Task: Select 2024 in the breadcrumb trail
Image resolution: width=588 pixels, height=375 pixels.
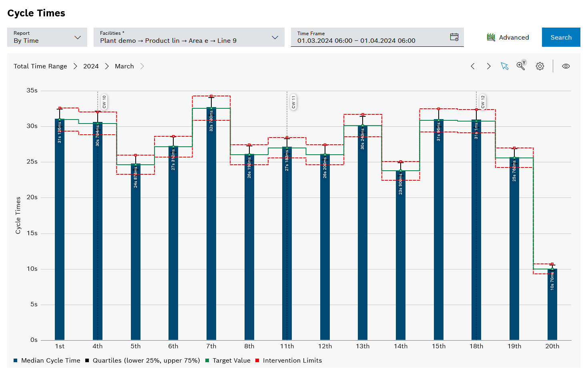Action: click(x=91, y=66)
